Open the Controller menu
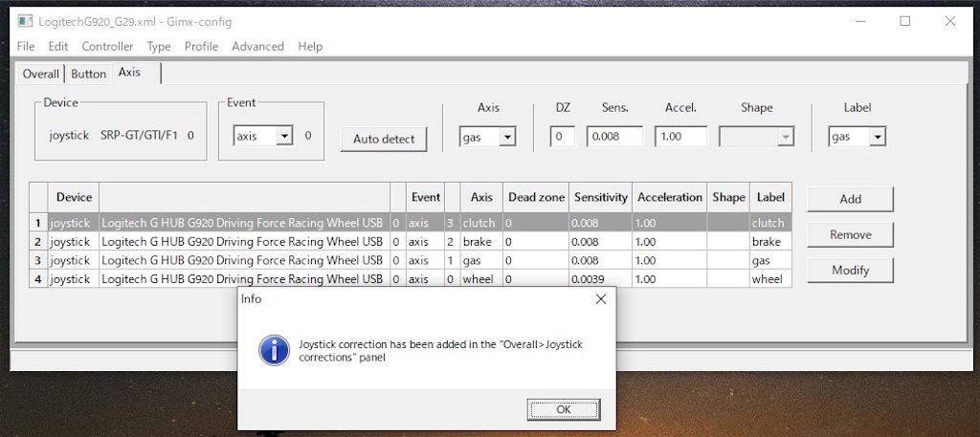The image size is (980, 437). (107, 46)
